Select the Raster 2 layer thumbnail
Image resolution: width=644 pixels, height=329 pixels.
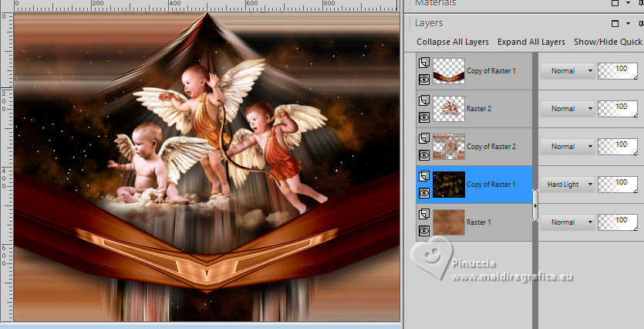449,109
